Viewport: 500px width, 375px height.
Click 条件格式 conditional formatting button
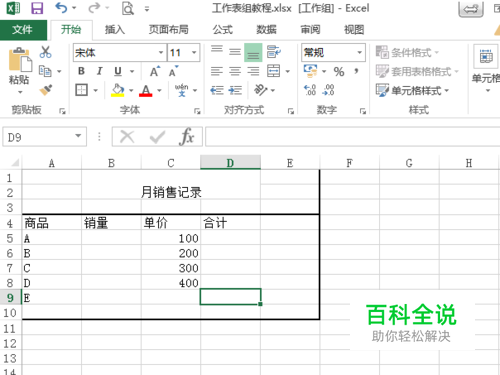[407, 52]
